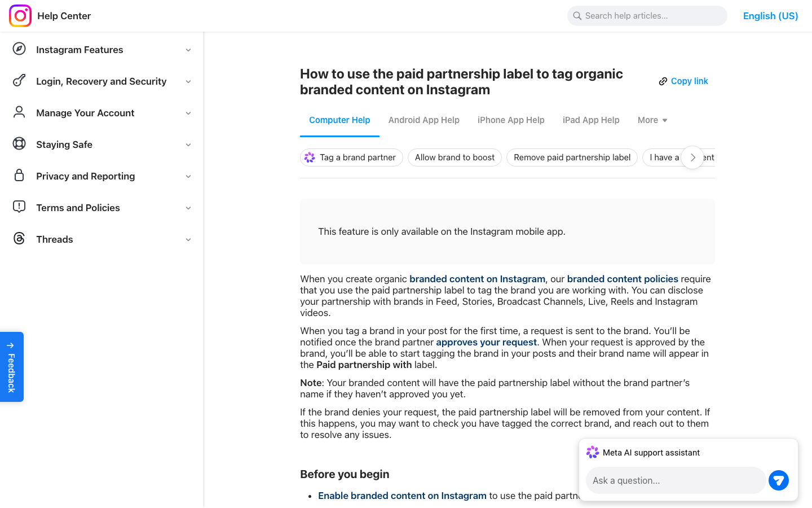
Task: Click the Help Center title link
Action: point(64,16)
